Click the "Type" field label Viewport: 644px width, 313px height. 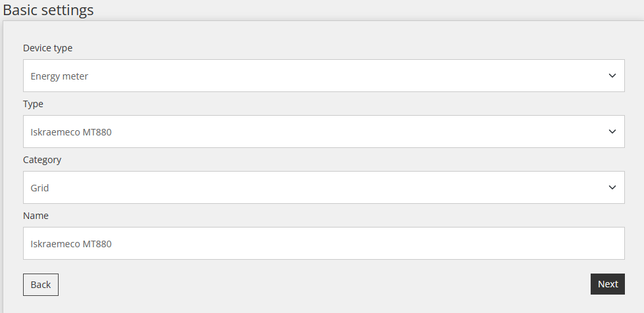tap(33, 104)
